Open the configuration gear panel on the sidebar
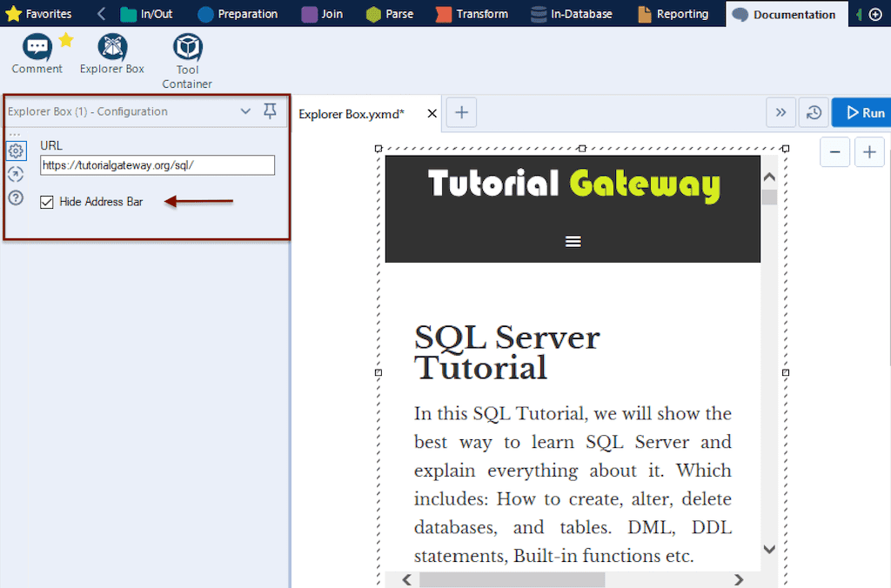This screenshot has width=891, height=588. [x=16, y=150]
